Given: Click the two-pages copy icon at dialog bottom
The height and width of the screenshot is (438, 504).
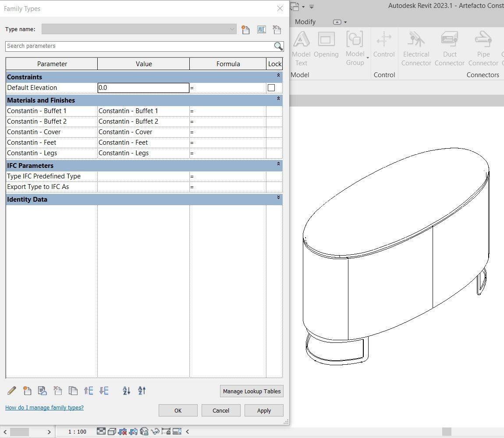Looking at the screenshot, I should 73,391.
